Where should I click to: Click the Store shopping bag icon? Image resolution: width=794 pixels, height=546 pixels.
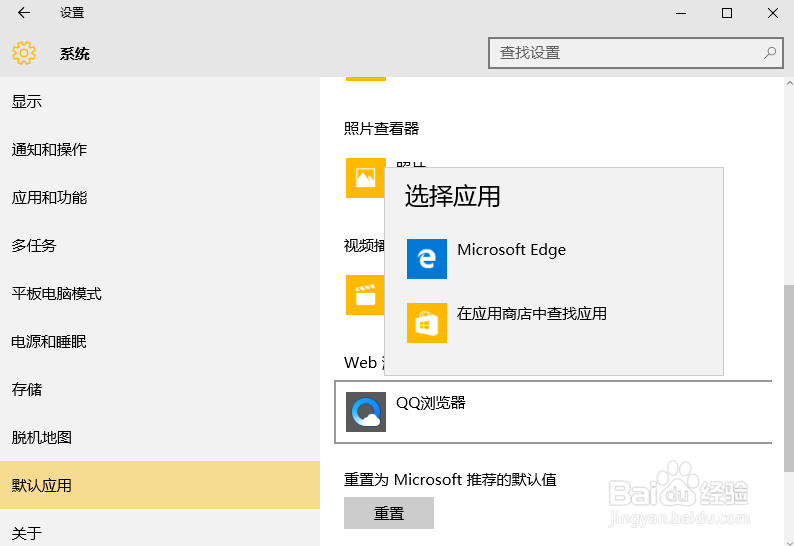point(427,323)
